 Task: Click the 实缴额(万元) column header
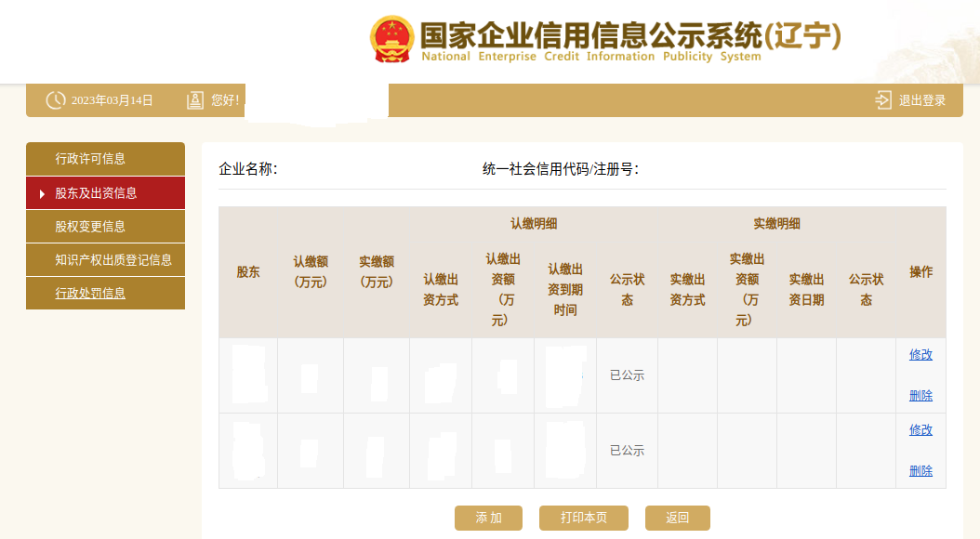[x=377, y=271]
